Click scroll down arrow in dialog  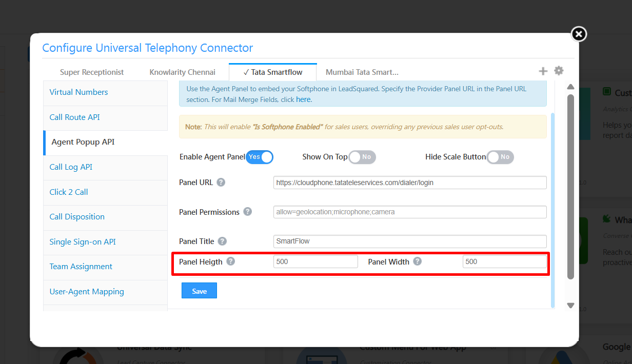[x=570, y=306]
